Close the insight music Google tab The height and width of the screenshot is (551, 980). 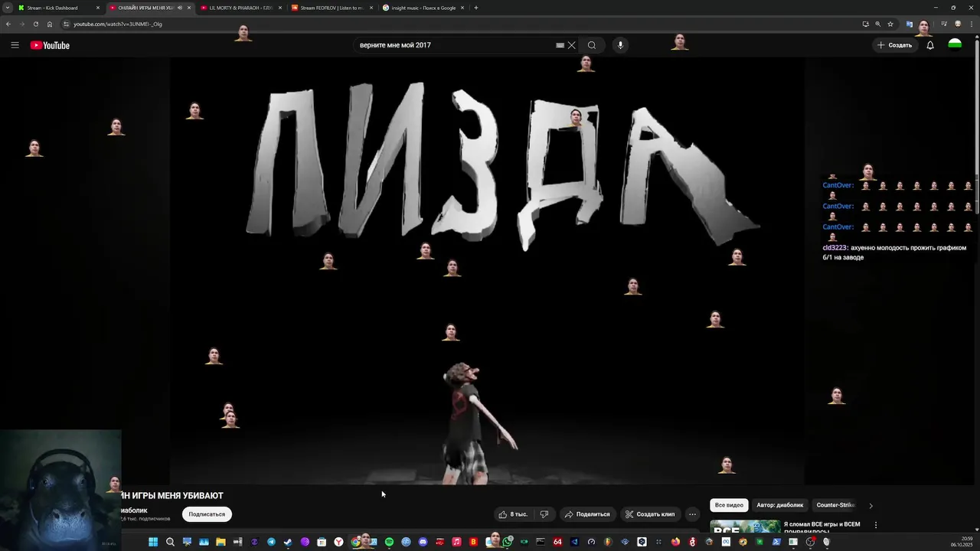click(462, 8)
